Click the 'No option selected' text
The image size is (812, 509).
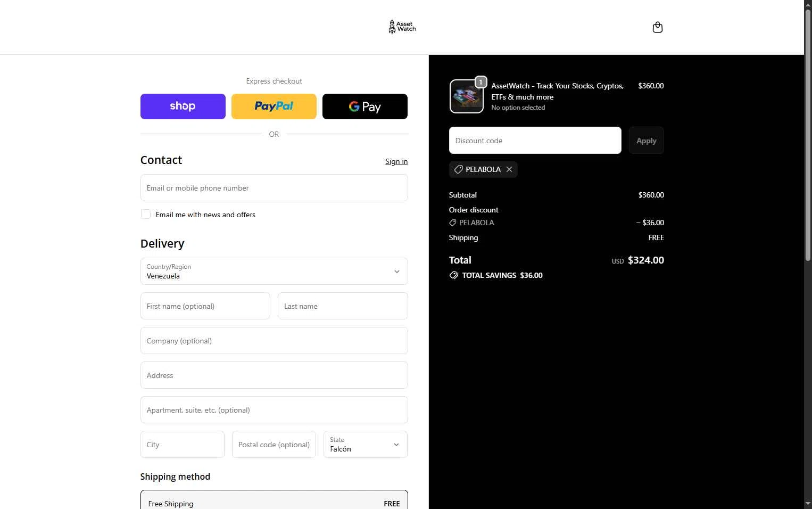[x=518, y=108]
